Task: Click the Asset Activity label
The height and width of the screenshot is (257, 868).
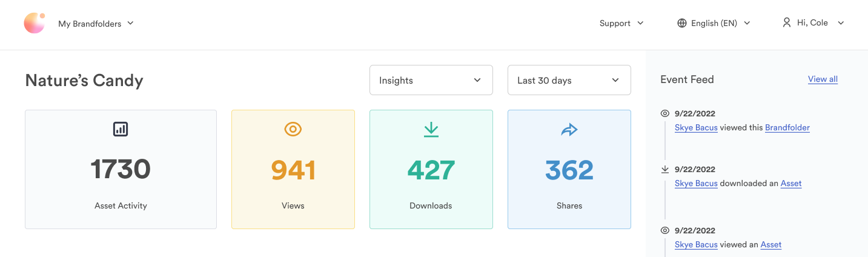Action: (x=121, y=205)
